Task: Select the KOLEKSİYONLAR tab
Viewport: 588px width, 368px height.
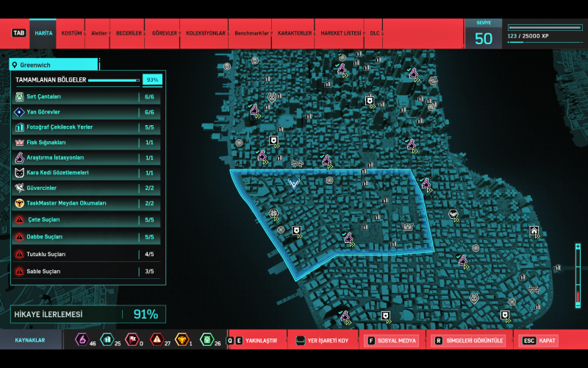Action: point(206,33)
